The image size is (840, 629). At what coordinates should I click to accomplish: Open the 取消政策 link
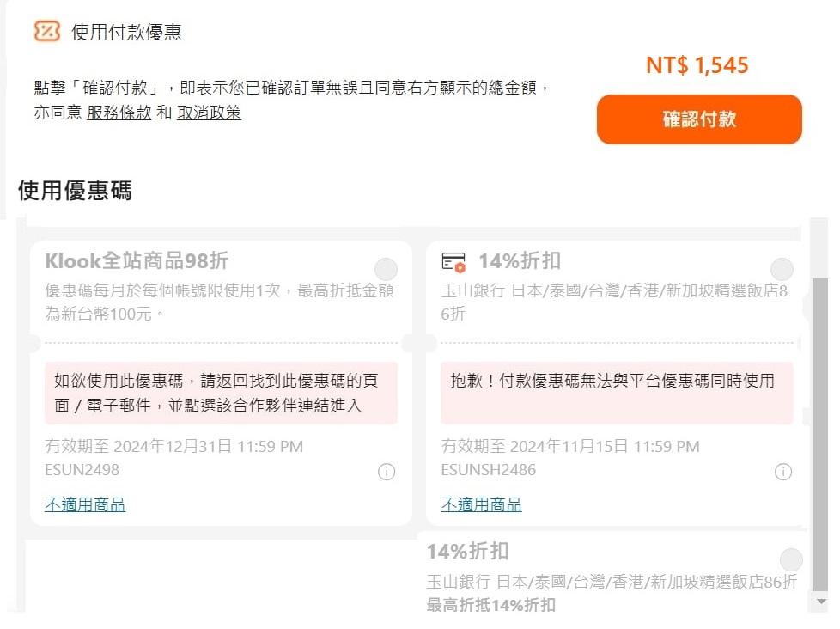click(x=209, y=113)
